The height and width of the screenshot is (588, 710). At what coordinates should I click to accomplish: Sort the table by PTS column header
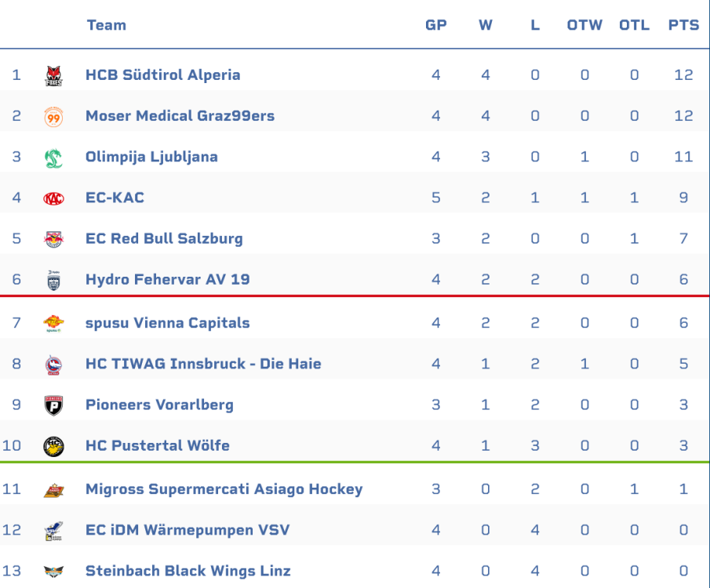click(x=683, y=25)
